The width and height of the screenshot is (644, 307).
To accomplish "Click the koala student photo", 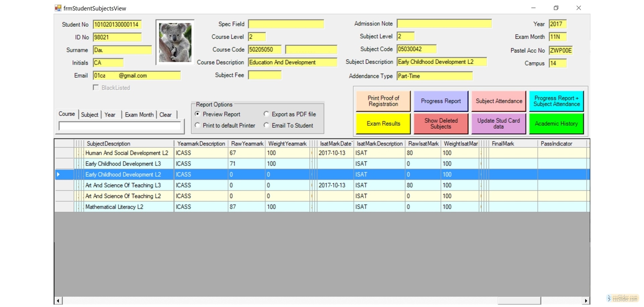I will 175,42.
